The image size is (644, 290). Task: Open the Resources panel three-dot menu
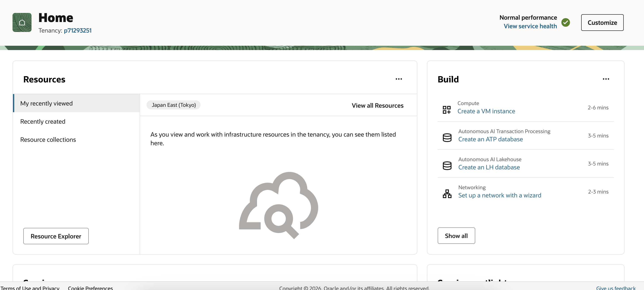click(x=399, y=79)
